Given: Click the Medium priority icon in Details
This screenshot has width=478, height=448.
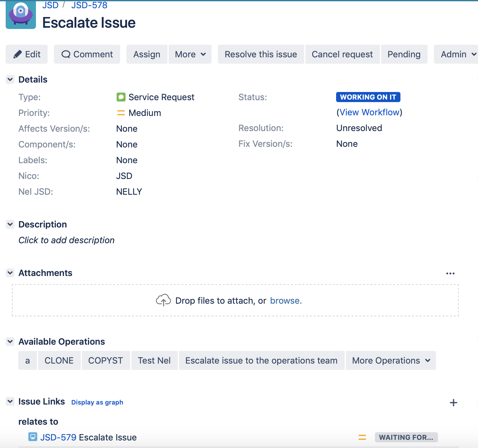Looking at the screenshot, I should pyautogui.click(x=121, y=113).
